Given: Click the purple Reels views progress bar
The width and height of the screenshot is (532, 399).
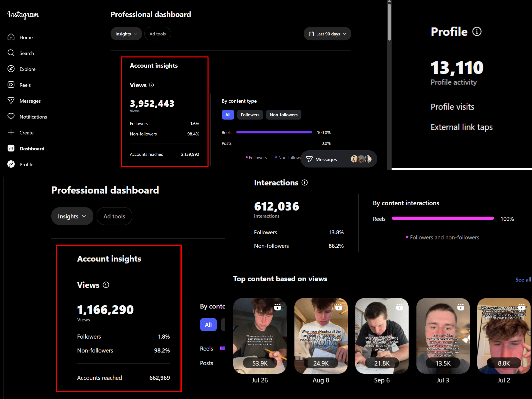Looking at the screenshot, I should (274, 132).
